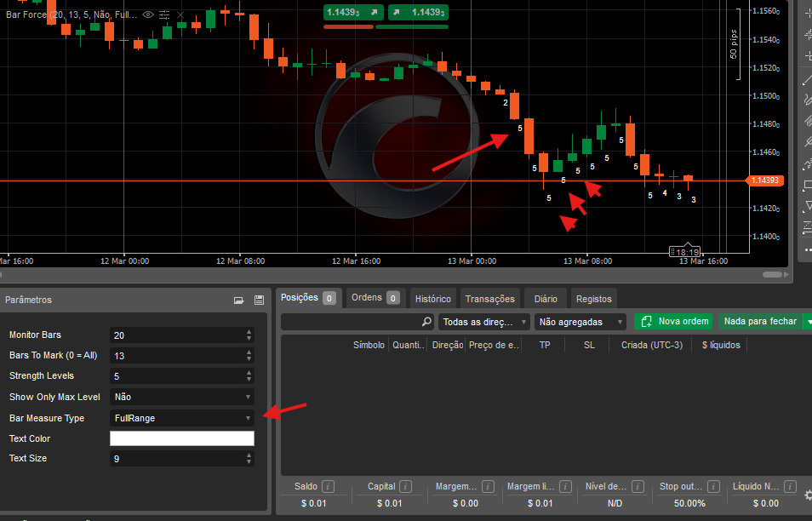Click the restore window icon in Parâmetros header

239,300
